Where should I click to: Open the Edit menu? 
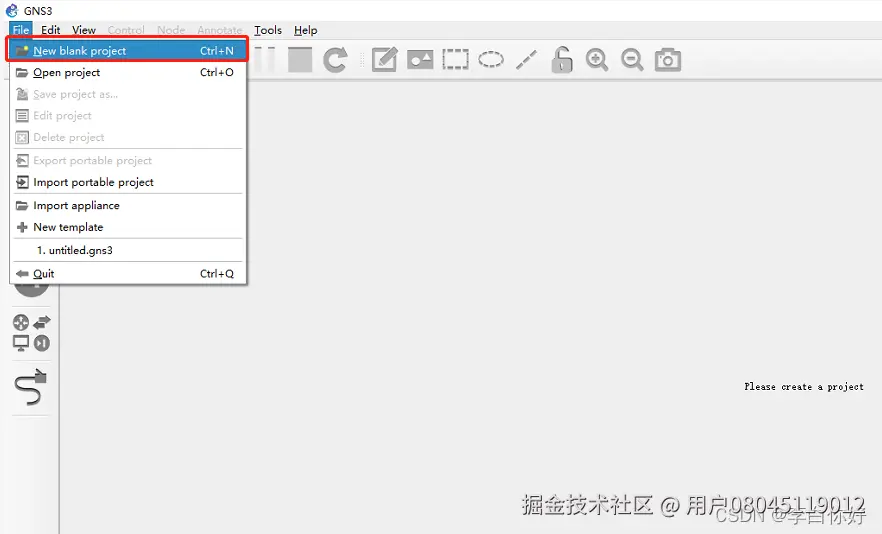click(51, 30)
